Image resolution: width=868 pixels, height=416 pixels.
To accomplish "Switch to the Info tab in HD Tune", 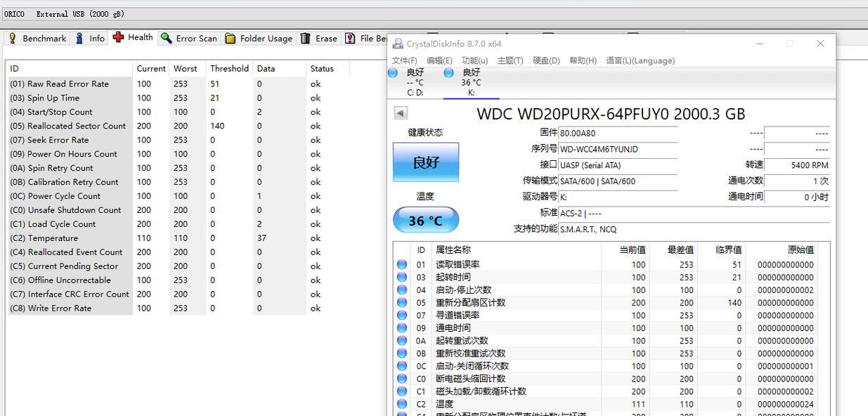I will tap(90, 38).
